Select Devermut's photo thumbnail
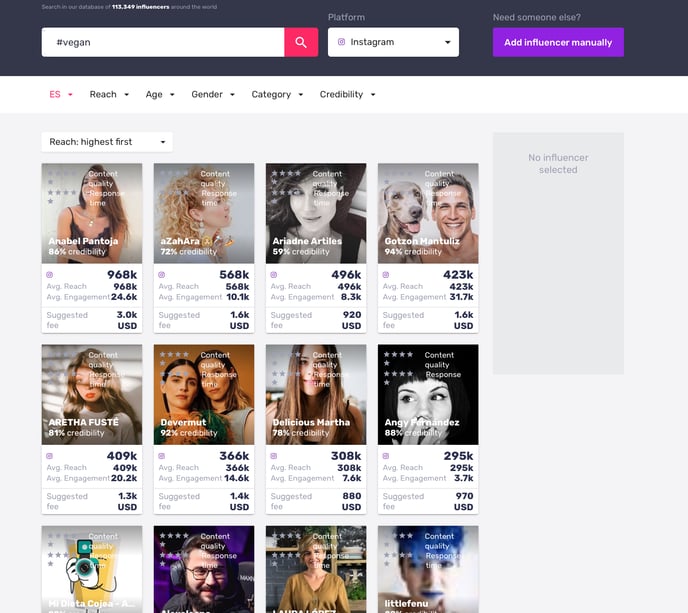Image resolution: width=688 pixels, height=613 pixels. coord(204,394)
